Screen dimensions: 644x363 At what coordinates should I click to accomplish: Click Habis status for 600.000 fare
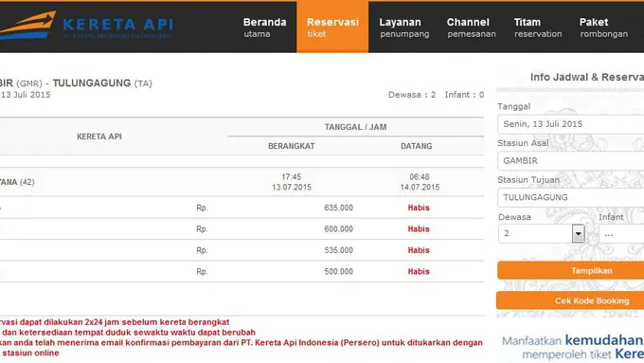[419, 229]
